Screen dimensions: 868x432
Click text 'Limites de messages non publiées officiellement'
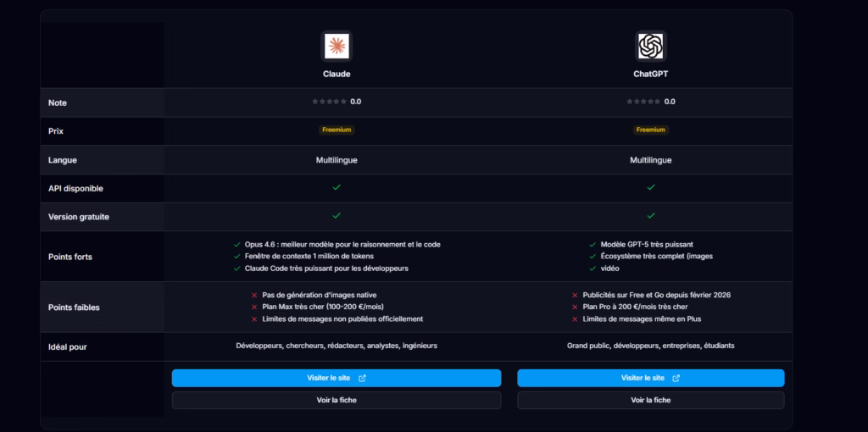pos(342,319)
